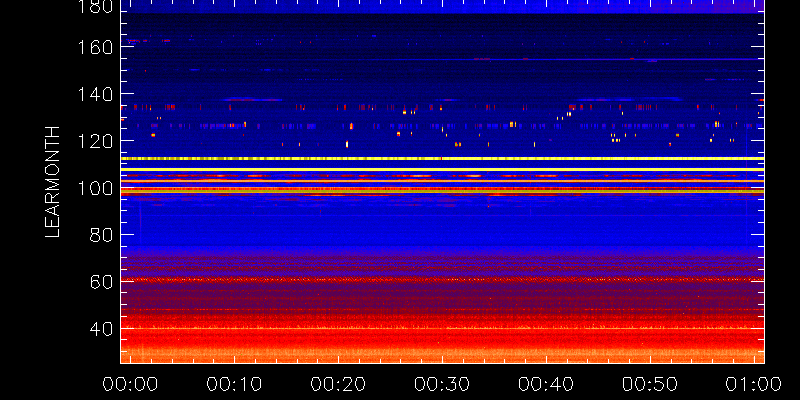
Task: Click the 00:00 time axis label
Action: pyautogui.click(x=131, y=384)
